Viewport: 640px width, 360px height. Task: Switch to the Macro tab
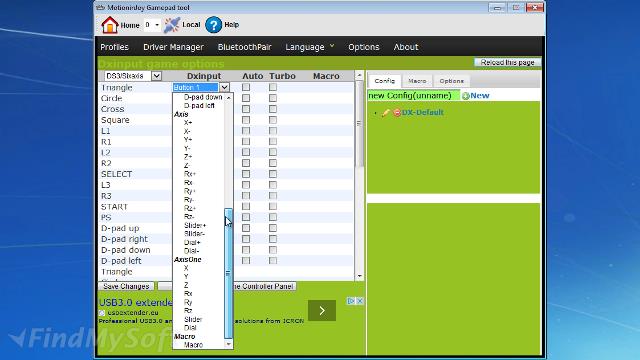pos(417,81)
